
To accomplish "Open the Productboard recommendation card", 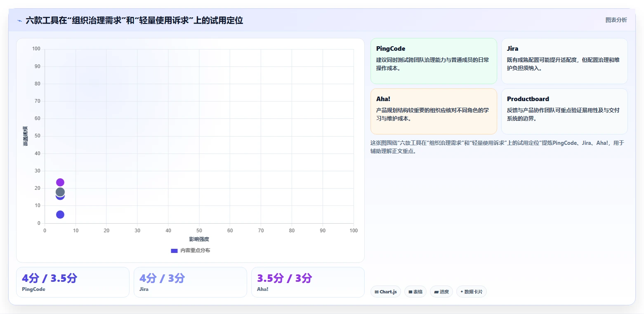I will coord(564,111).
